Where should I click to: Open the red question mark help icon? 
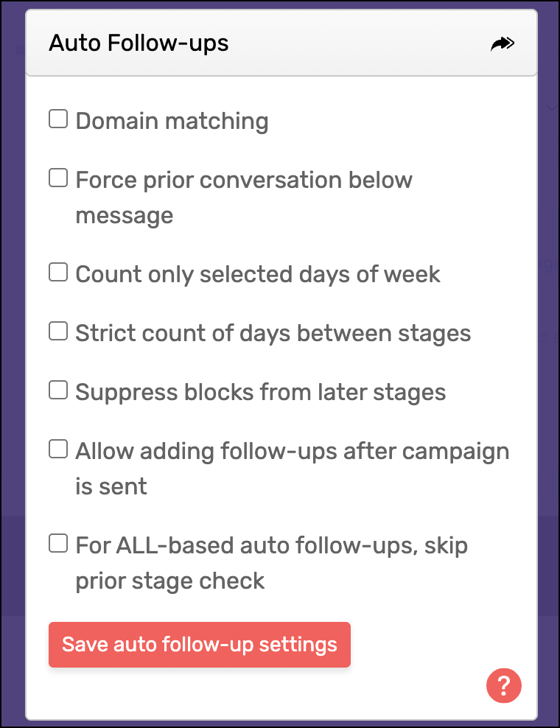pyautogui.click(x=504, y=685)
